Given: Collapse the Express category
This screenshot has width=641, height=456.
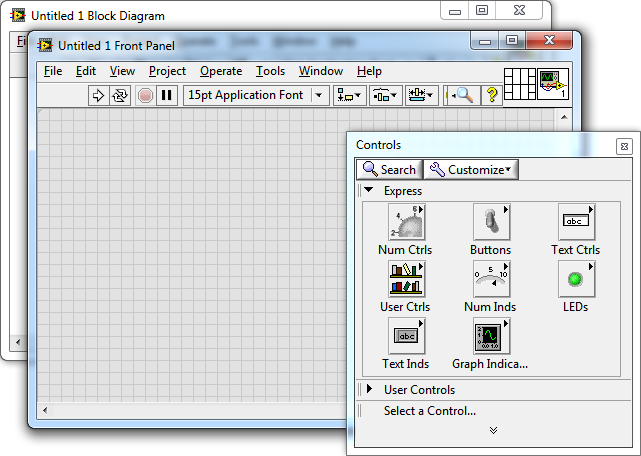Looking at the screenshot, I should click(x=369, y=190).
